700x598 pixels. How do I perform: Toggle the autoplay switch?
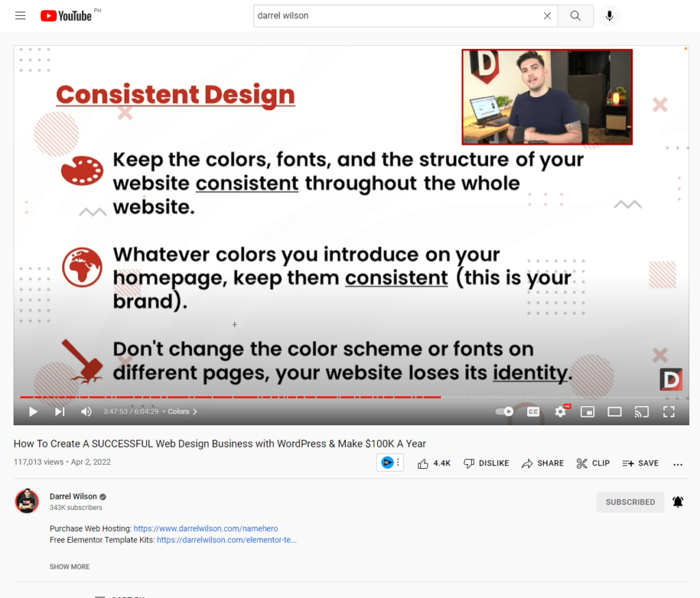pyautogui.click(x=504, y=411)
